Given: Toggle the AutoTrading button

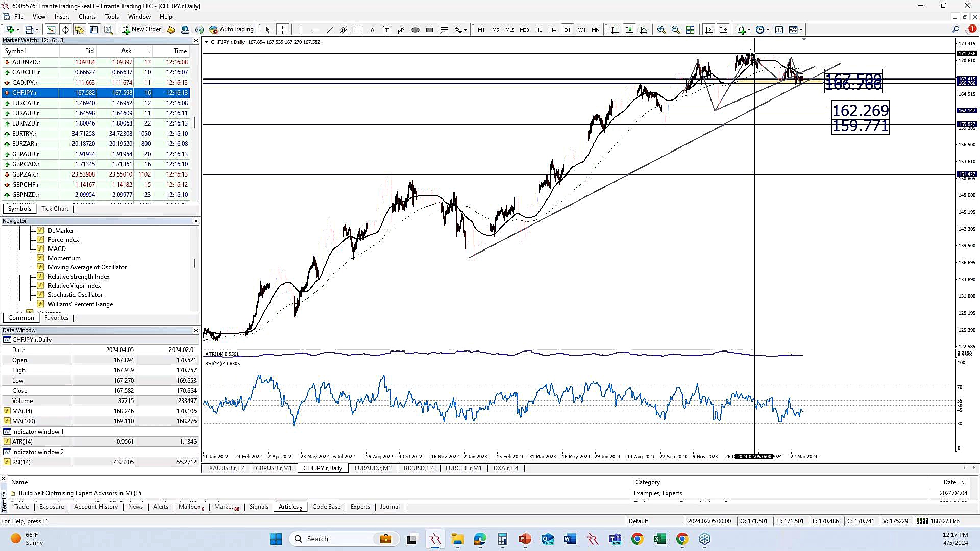Looking at the screenshot, I should click(231, 30).
